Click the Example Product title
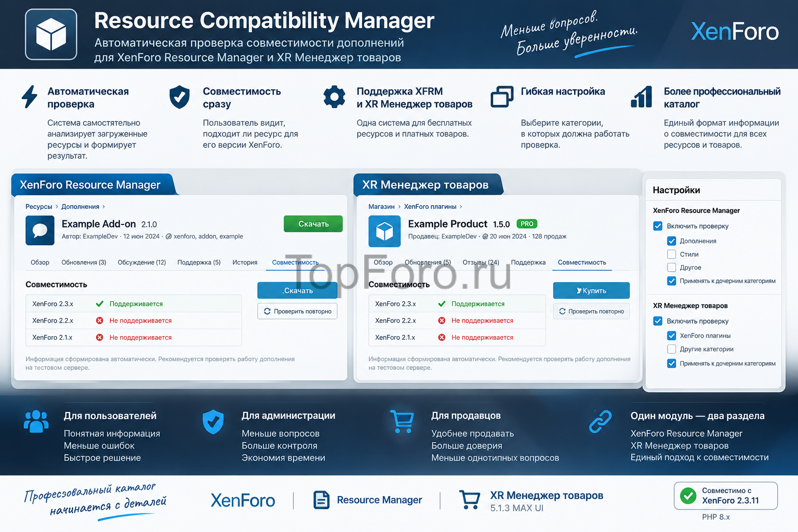Screen dimensions: 798x532 [448, 224]
